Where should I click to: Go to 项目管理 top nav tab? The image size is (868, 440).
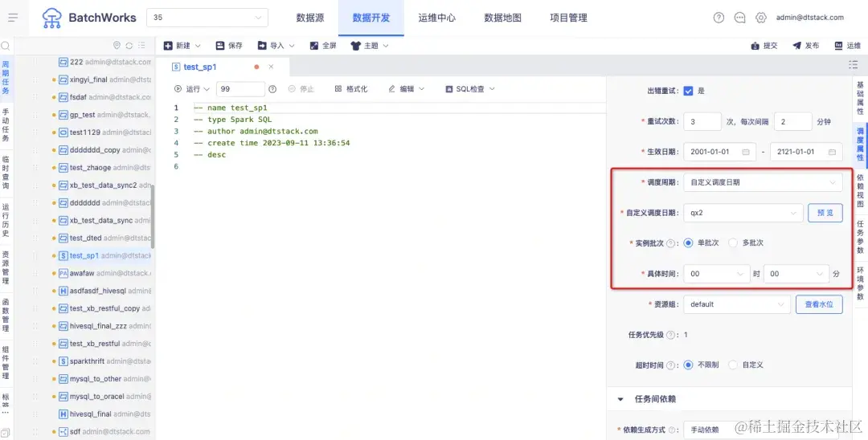pos(568,18)
